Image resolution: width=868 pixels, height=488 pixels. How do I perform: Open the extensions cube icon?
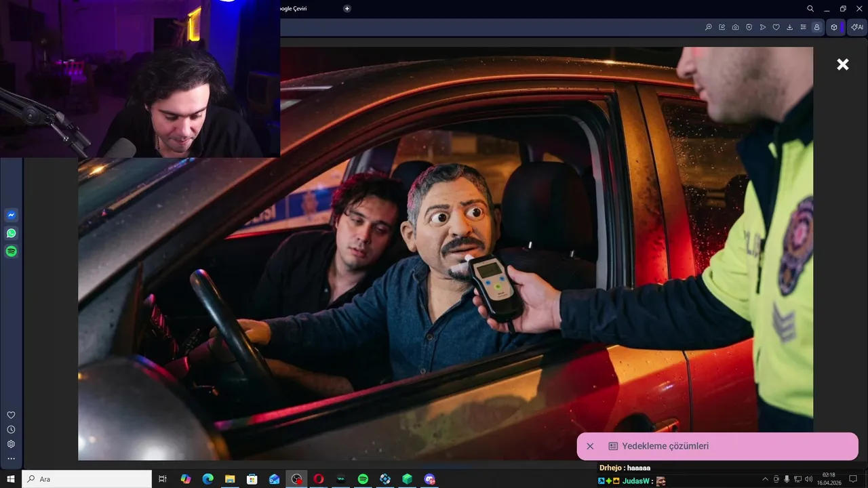834,27
